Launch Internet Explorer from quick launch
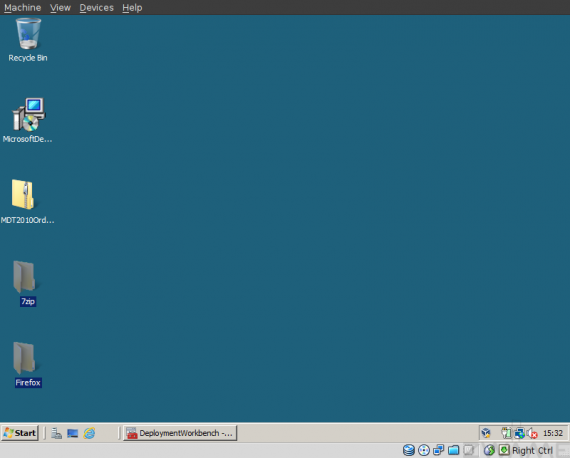This screenshot has height=458, width=570. click(89, 433)
